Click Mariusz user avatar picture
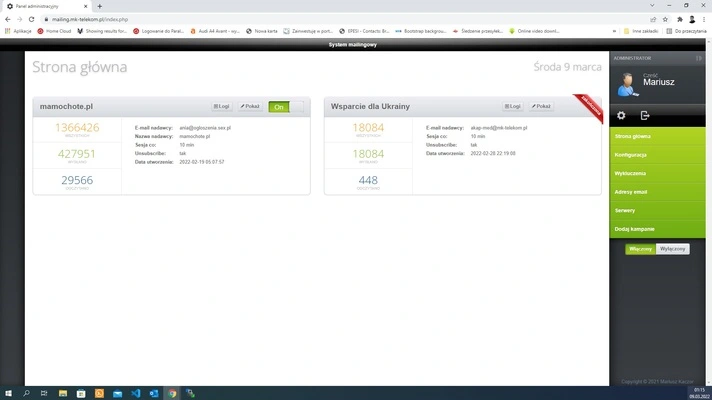The width and height of the screenshot is (712, 400). click(x=628, y=84)
